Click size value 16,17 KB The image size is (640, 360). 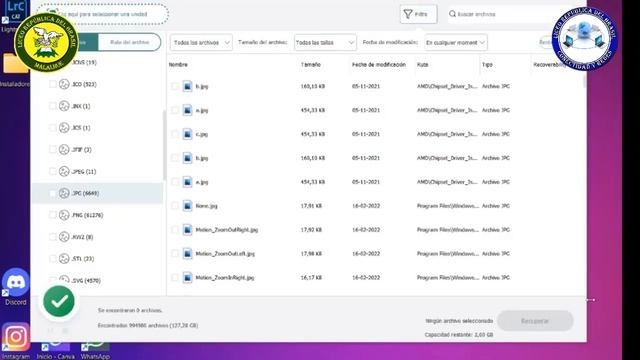[x=311, y=278]
